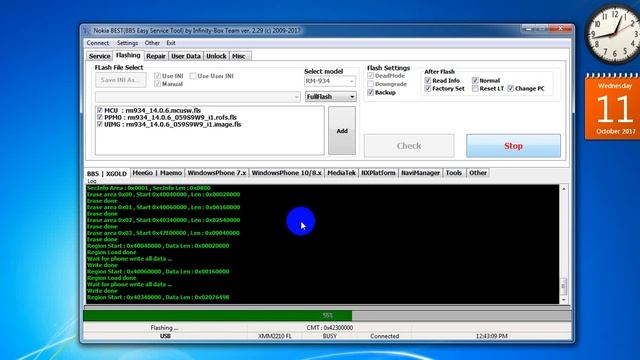The height and width of the screenshot is (360, 640).
Task: Click the BUSY status entry
Action: [330, 336]
